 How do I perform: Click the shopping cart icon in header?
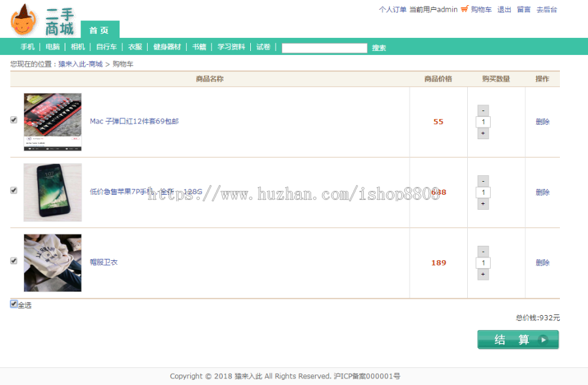click(x=465, y=9)
